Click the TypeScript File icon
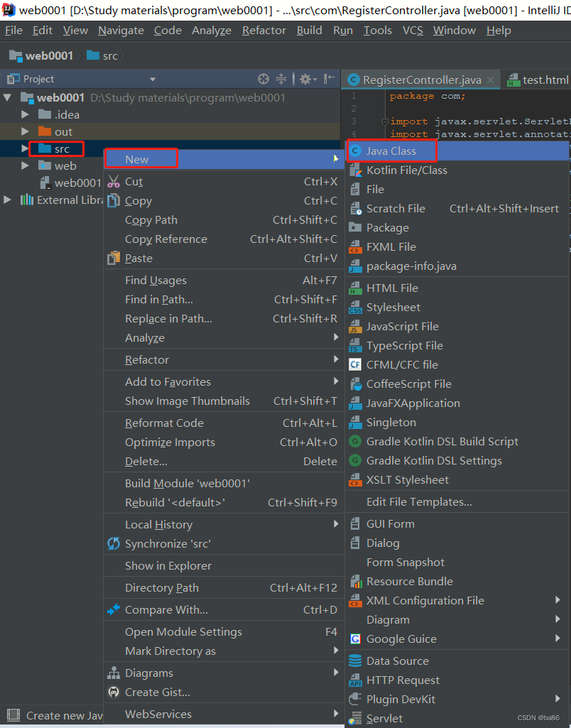 point(355,345)
